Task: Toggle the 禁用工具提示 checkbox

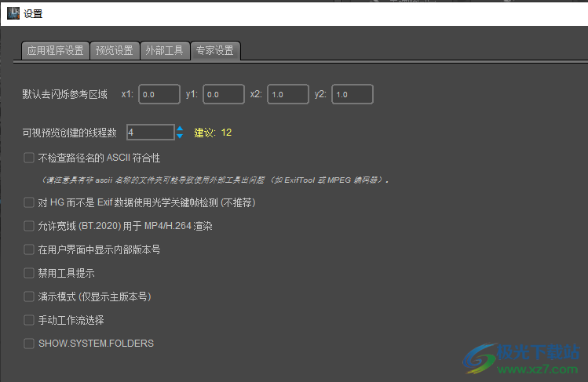Action: pos(29,273)
